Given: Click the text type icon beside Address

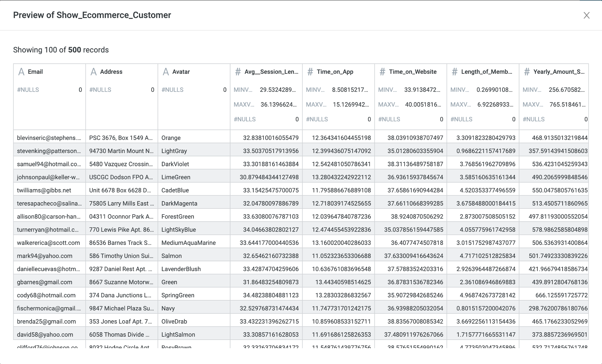Looking at the screenshot, I should pyautogui.click(x=93, y=72).
